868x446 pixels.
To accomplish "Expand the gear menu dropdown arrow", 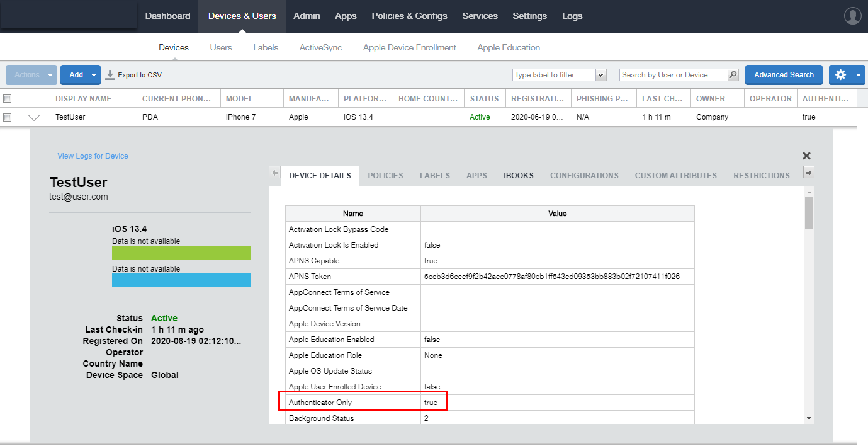I will [859, 75].
